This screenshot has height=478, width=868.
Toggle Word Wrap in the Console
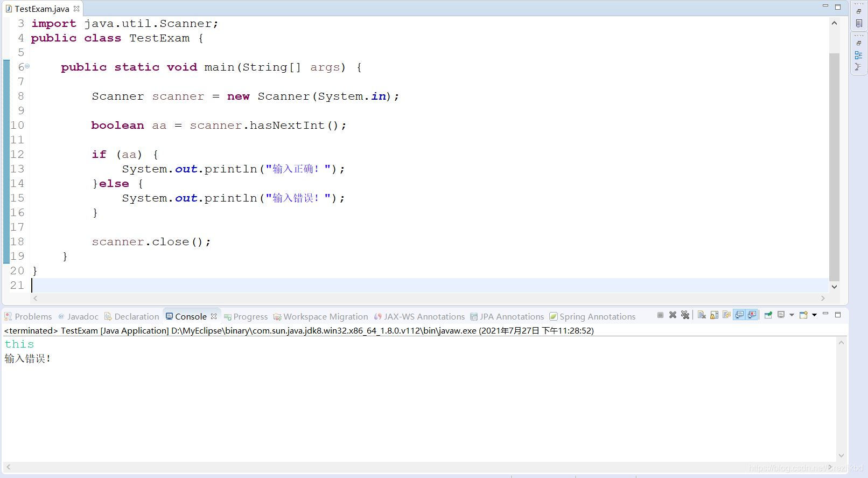[x=726, y=315]
